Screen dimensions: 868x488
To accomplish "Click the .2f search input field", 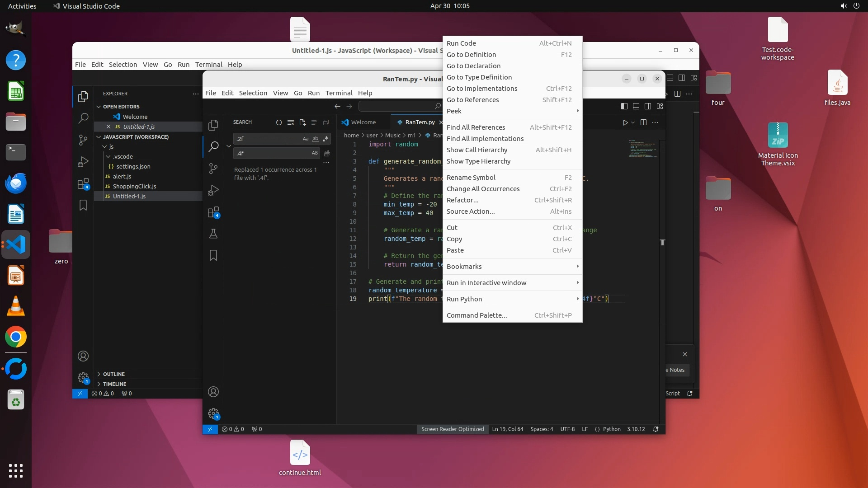I will point(267,139).
